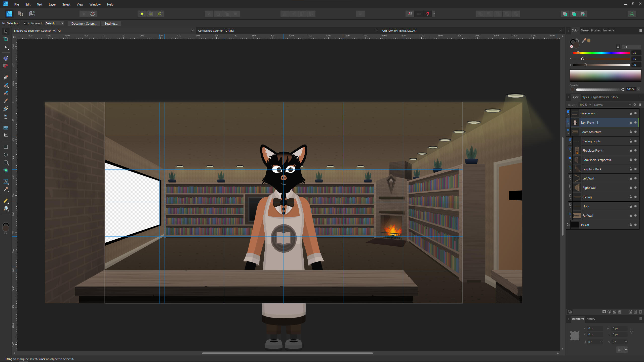
Task: Select the Node tool
Action: tap(6, 47)
